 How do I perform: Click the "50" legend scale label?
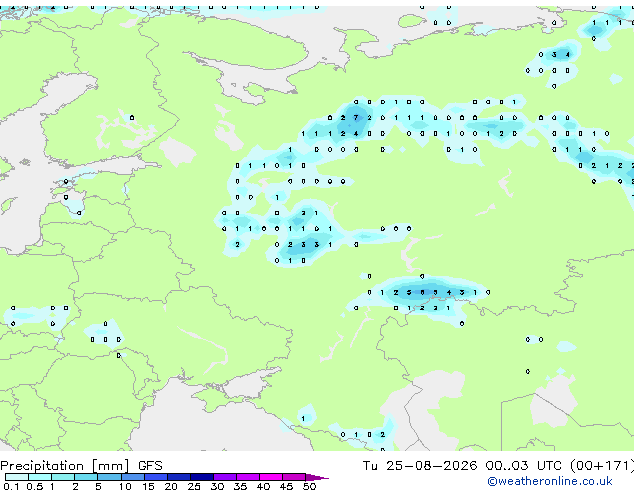pos(309,486)
